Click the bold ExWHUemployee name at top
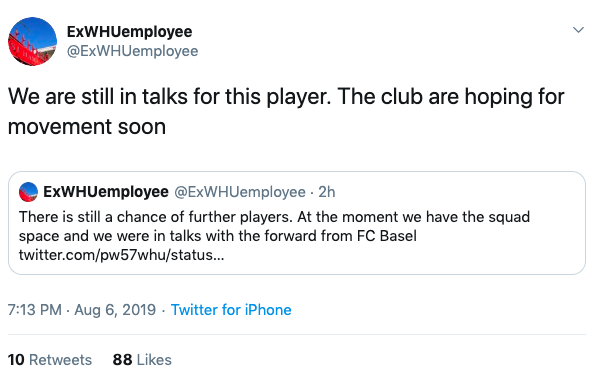 tap(129, 32)
